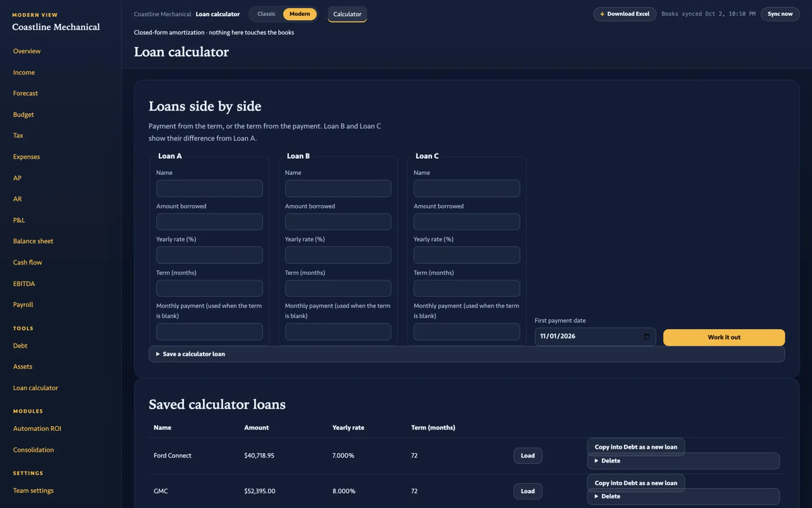
Task: Load the Ford Connect saved loan
Action: (528, 456)
